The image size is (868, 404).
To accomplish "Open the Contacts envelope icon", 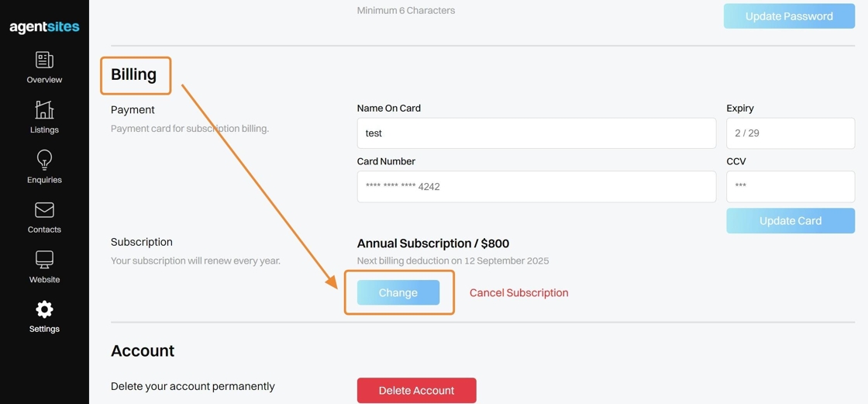I will (44, 210).
